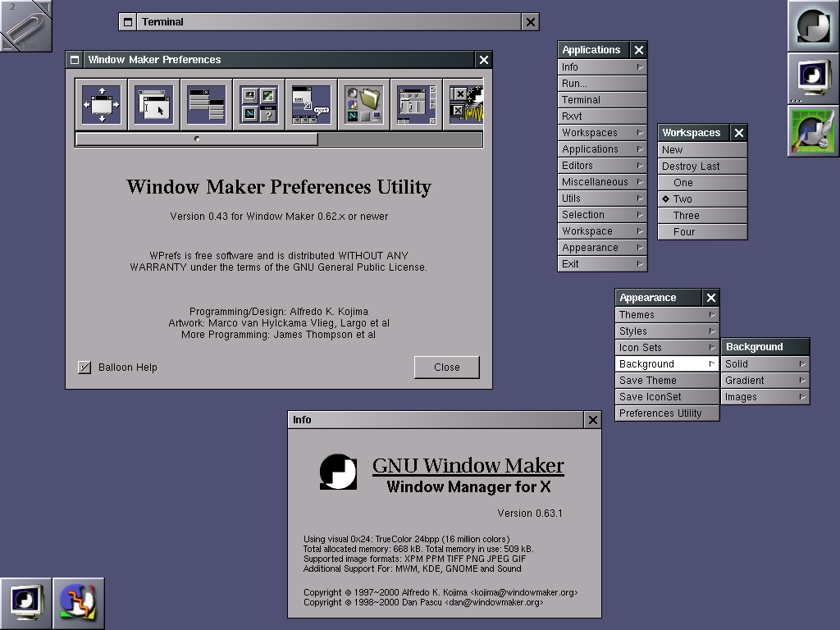Image resolution: width=840 pixels, height=630 pixels.
Task: Expand the Gradient submenu under Background
Action: tap(765, 381)
